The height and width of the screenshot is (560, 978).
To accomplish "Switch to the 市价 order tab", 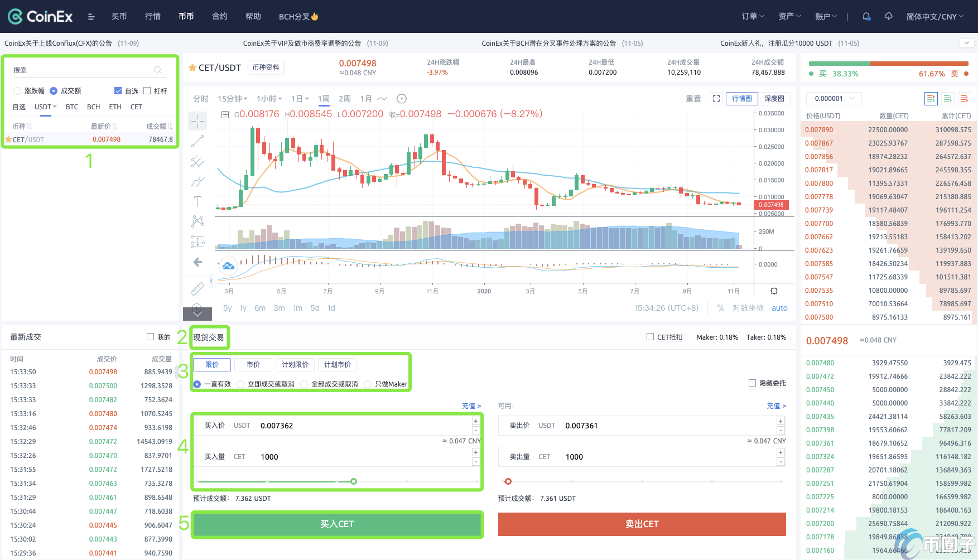I will coord(253,365).
